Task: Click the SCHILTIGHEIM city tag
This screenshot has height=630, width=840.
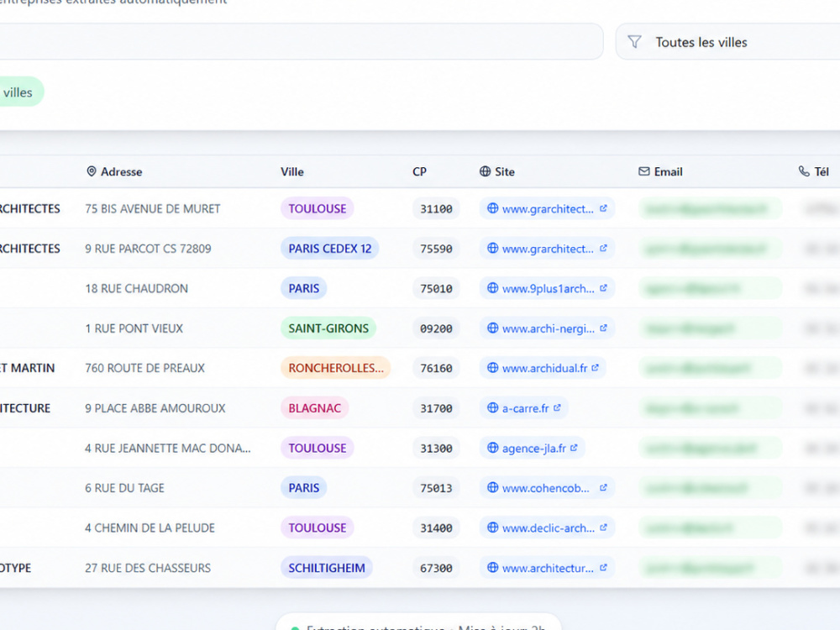Action: click(327, 568)
